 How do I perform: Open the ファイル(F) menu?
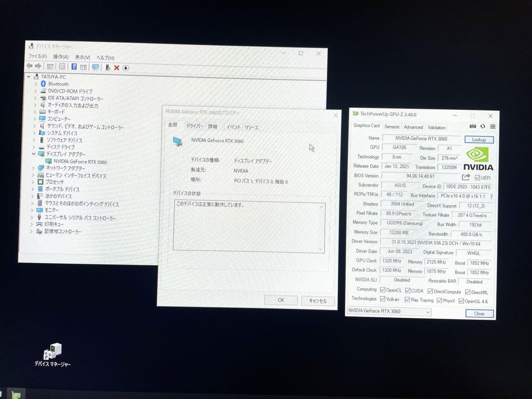(37, 56)
